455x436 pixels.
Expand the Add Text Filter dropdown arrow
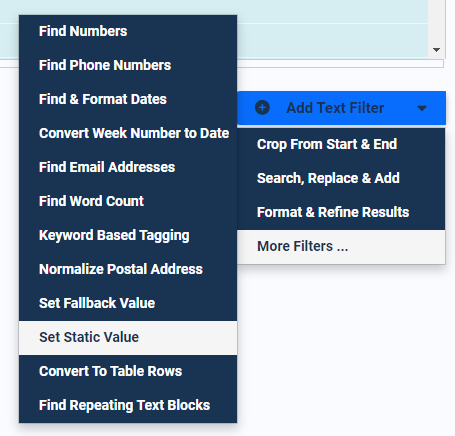(x=422, y=108)
